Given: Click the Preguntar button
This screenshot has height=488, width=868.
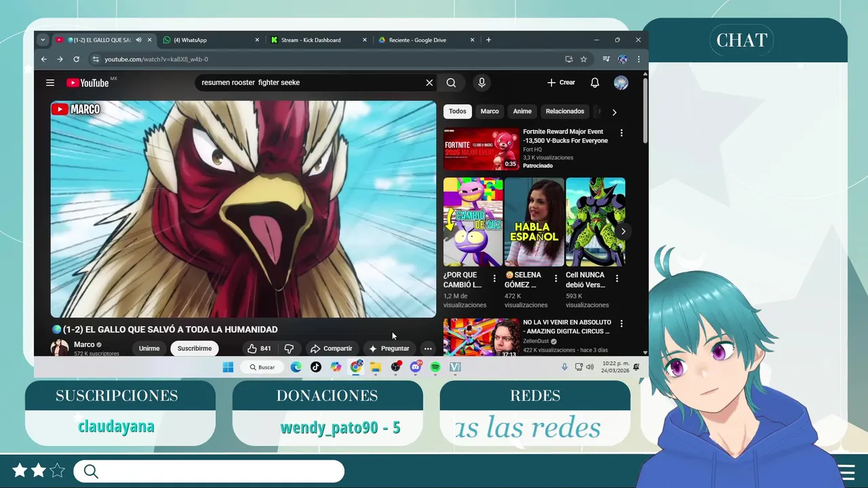Looking at the screenshot, I should coord(389,348).
